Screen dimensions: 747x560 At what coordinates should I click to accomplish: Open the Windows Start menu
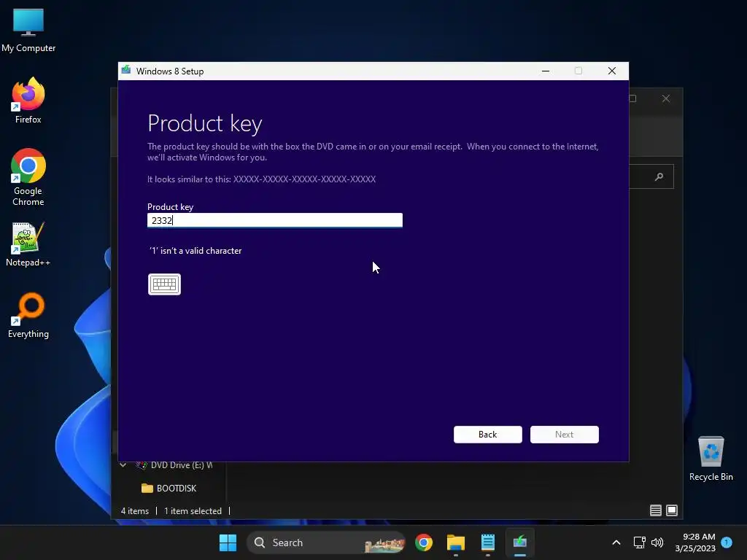pos(228,542)
